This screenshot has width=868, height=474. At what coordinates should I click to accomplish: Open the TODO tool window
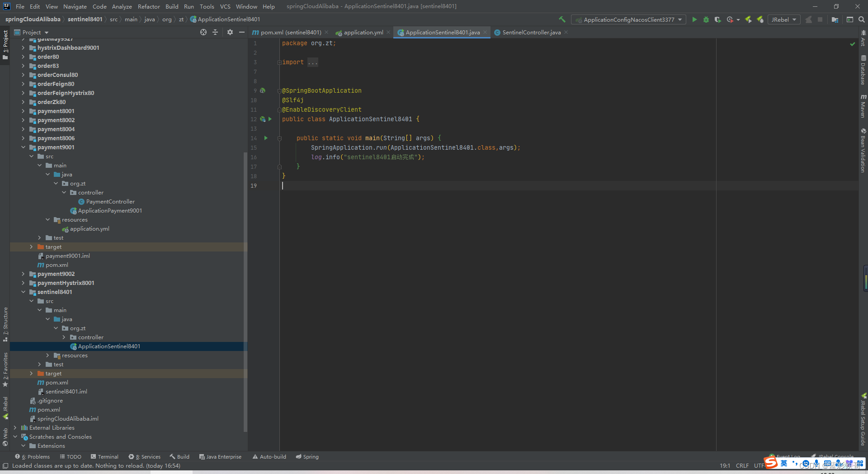pos(71,457)
